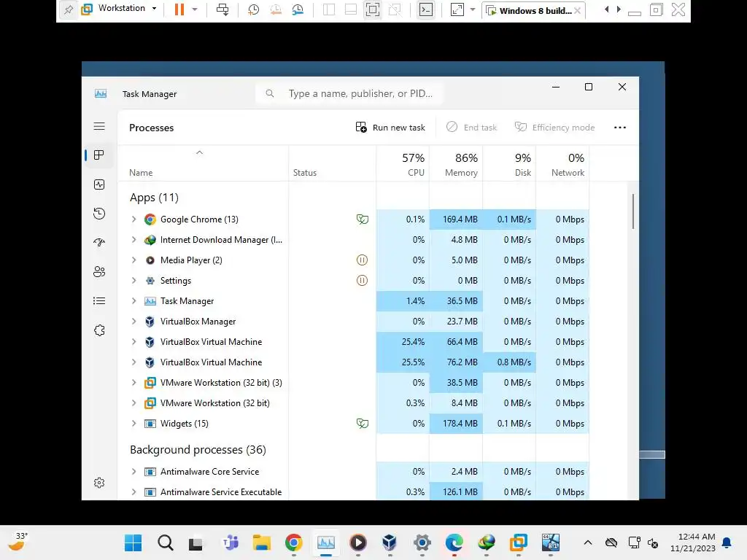Sort processes by CPU column header

tap(403, 164)
